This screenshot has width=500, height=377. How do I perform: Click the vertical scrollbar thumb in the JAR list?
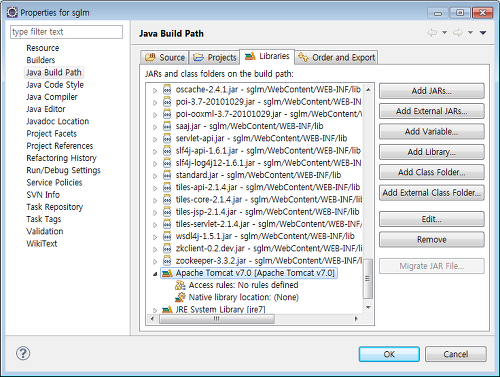[368, 279]
